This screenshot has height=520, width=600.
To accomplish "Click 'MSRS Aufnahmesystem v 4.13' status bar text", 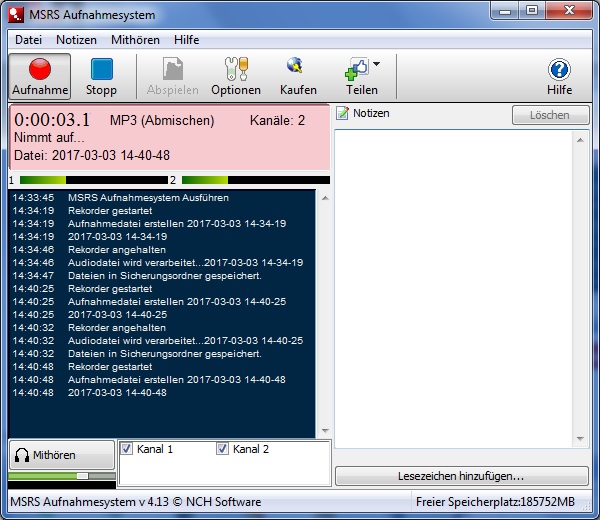I will tap(89, 502).
